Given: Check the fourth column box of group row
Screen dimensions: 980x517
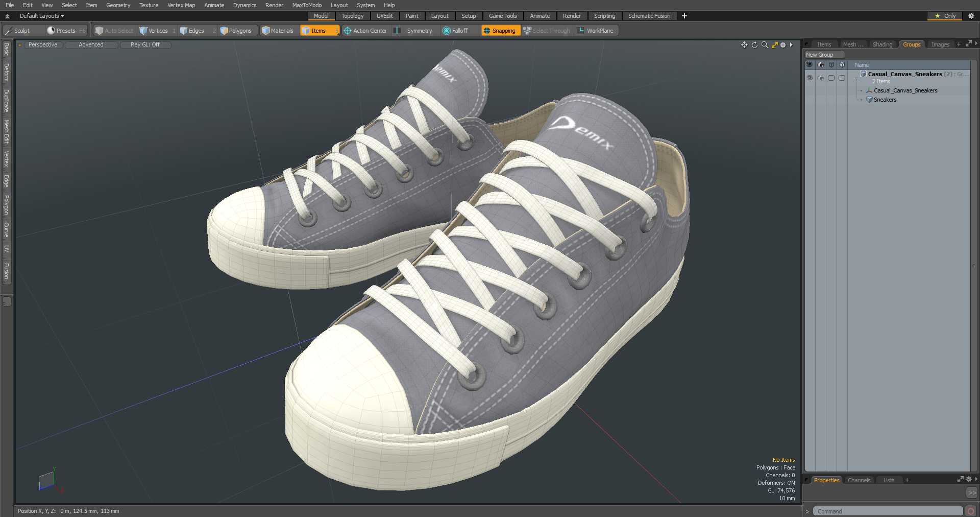Looking at the screenshot, I should 842,78.
